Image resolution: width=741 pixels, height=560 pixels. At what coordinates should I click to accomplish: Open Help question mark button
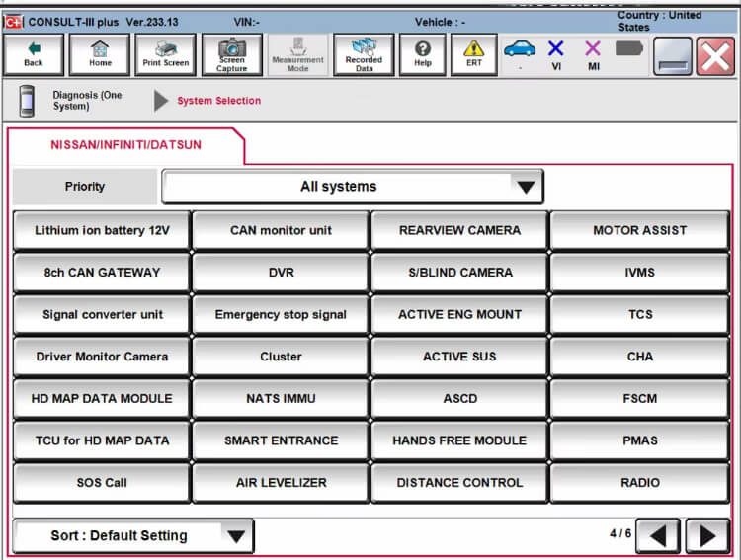click(423, 54)
